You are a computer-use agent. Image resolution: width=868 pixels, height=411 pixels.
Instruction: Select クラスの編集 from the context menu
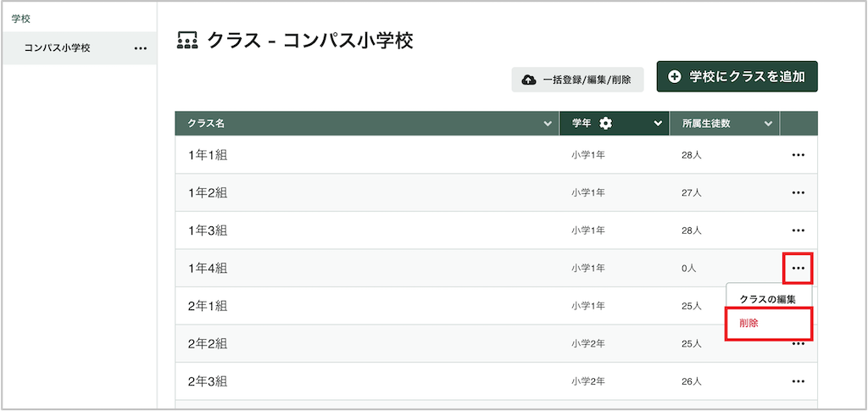point(768,299)
